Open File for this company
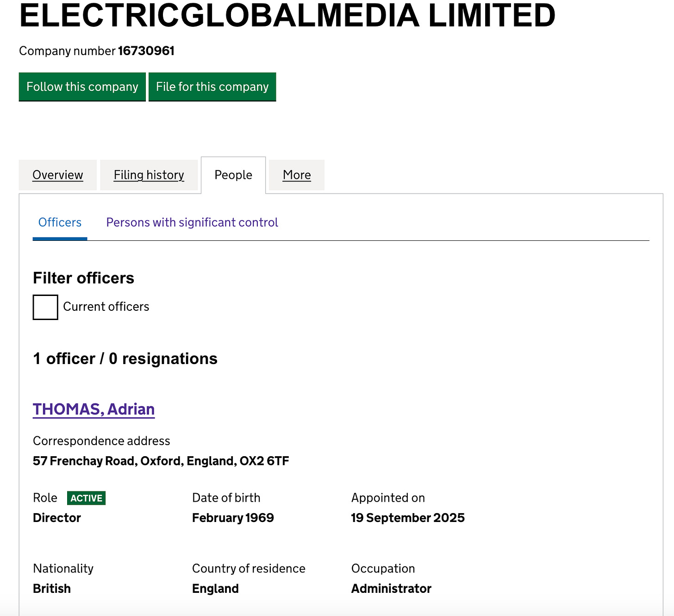 [x=212, y=87]
